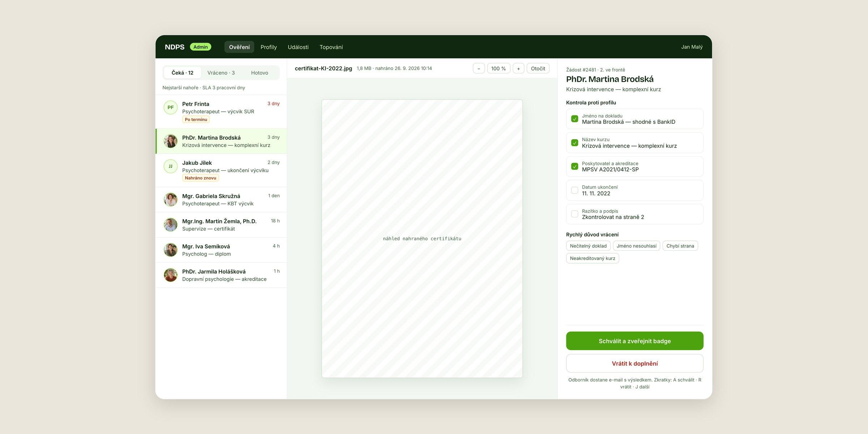The height and width of the screenshot is (434, 868).
Task: Click the uploaded certificate preview
Action: click(422, 239)
